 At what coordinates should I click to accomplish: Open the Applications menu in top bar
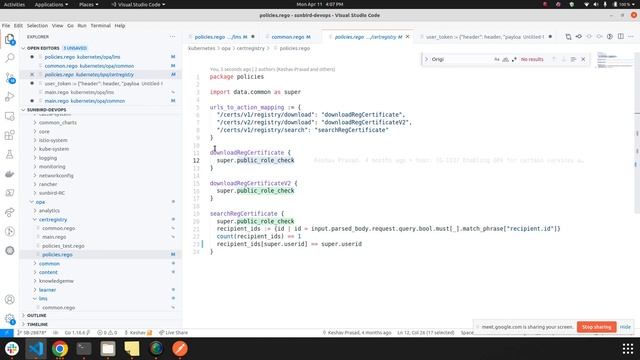[x=51, y=4]
